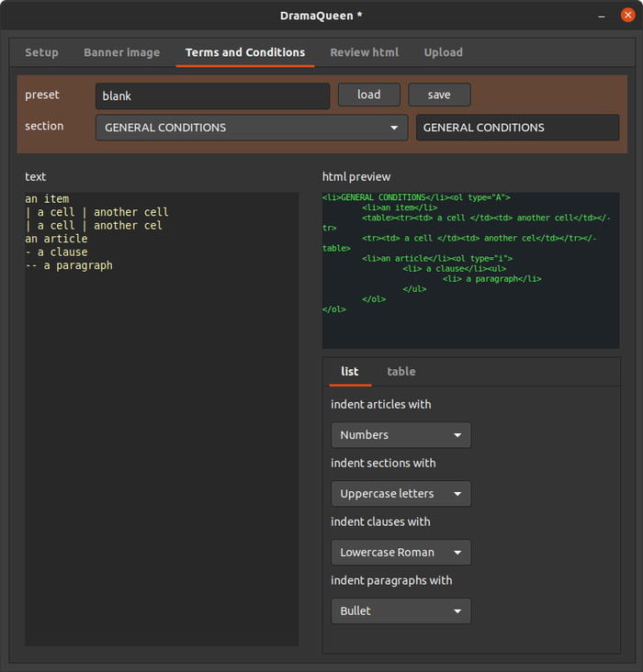Image resolution: width=643 pixels, height=672 pixels.
Task: Edit the section title field GENERAL CONDITIONS
Action: point(518,128)
